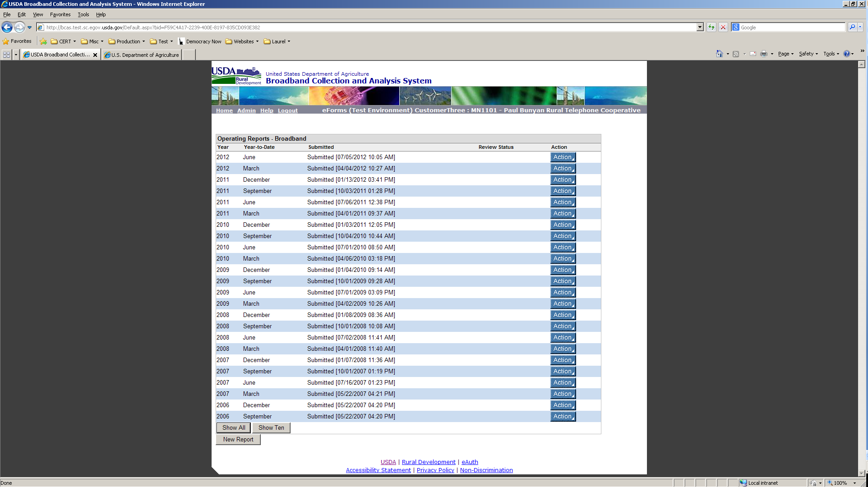Expand the address bar history dropdown

[700, 28]
